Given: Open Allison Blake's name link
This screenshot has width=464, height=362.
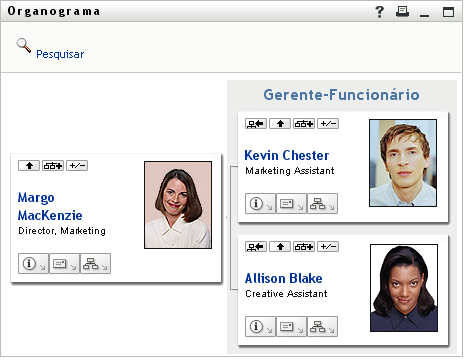Looking at the screenshot, I should tap(284, 279).
